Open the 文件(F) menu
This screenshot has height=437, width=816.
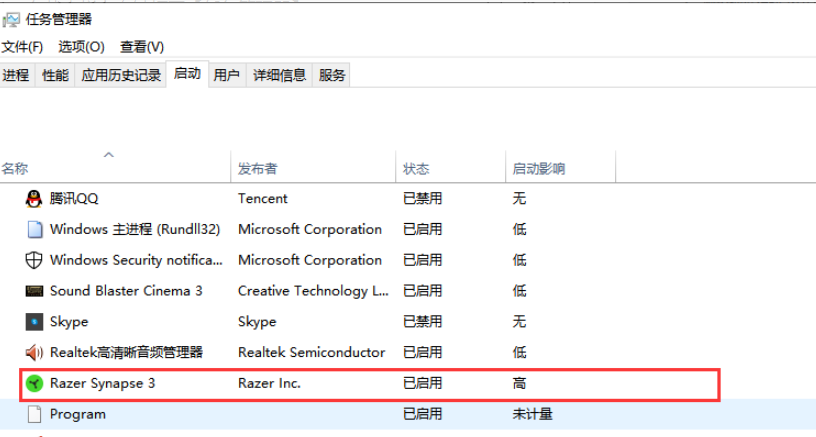click(x=22, y=47)
